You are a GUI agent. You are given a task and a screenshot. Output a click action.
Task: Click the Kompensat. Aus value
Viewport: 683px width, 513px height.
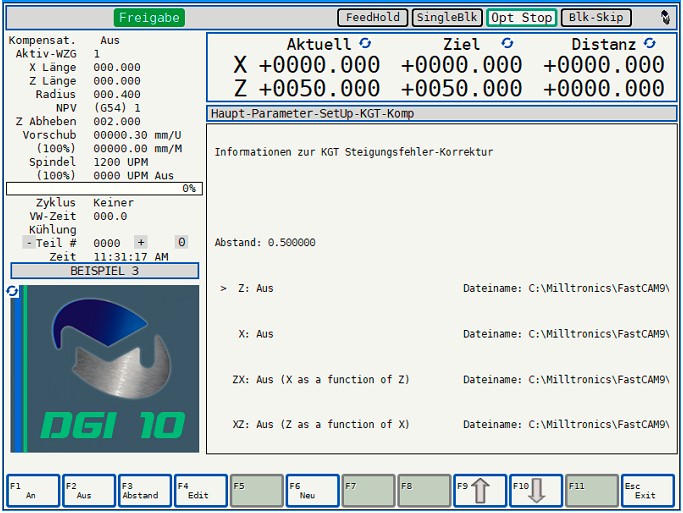[110, 40]
